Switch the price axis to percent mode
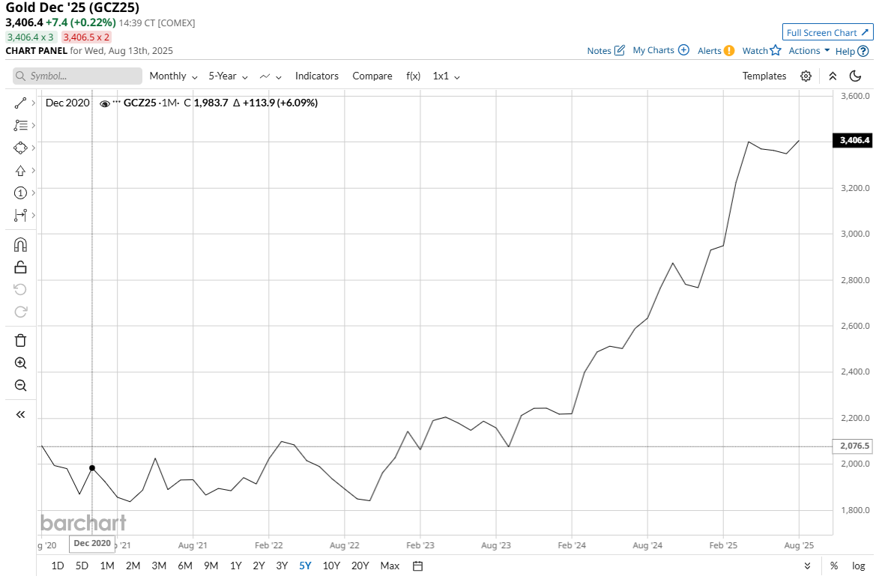The width and height of the screenshot is (882, 588). (x=834, y=566)
